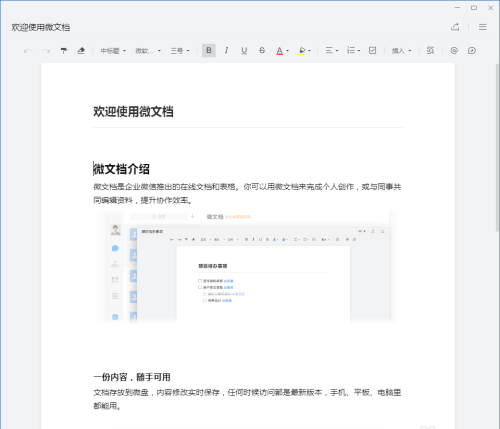Open the list style dropdown
The width and height of the screenshot is (500, 429).
click(x=353, y=50)
